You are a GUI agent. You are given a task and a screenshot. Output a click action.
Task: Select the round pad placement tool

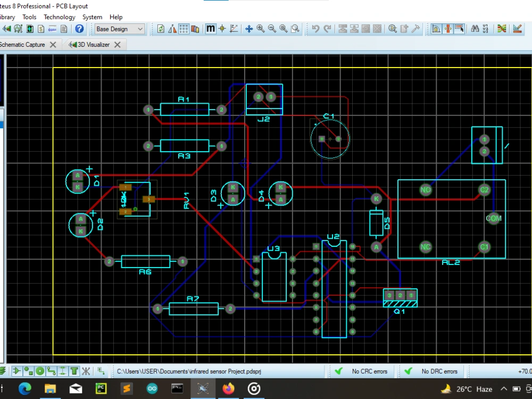pos(39,371)
